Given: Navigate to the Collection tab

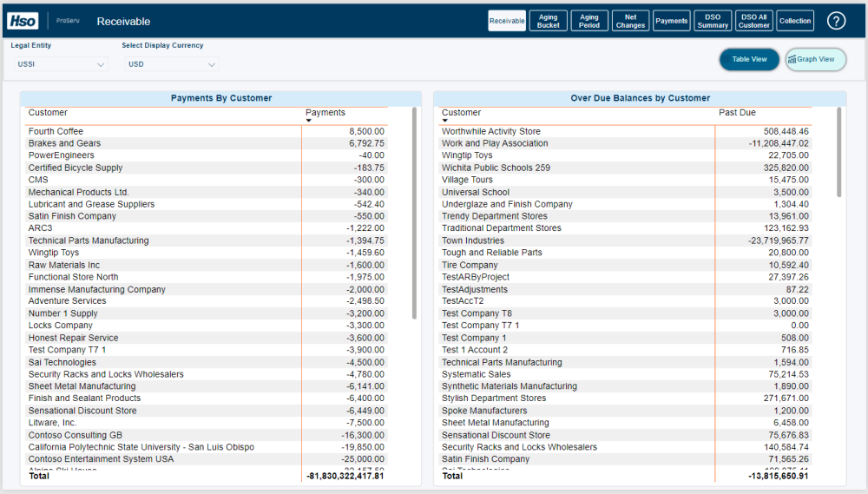Looking at the screenshot, I should tap(795, 21).
